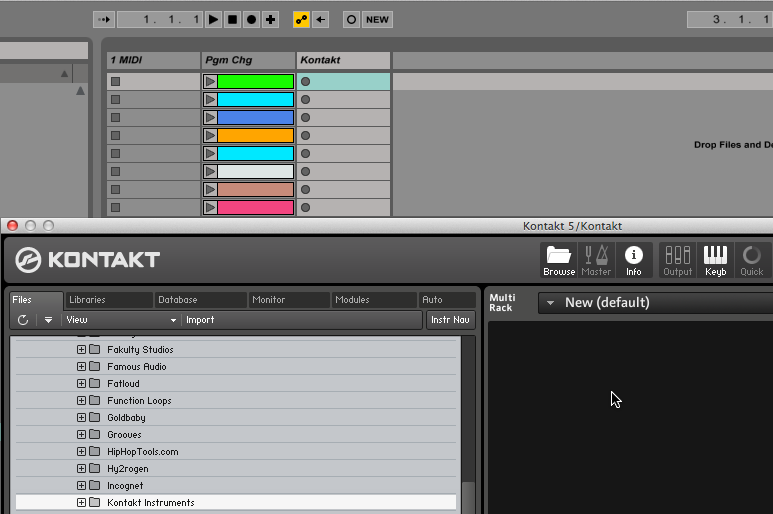Launch the white clip in Pgm Chg
The height and width of the screenshot is (514, 773).
[x=210, y=171]
